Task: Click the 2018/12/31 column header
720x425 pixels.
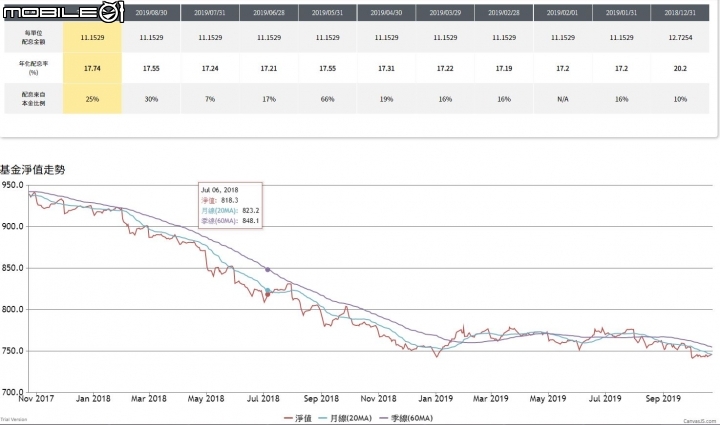Action: click(680, 12)
